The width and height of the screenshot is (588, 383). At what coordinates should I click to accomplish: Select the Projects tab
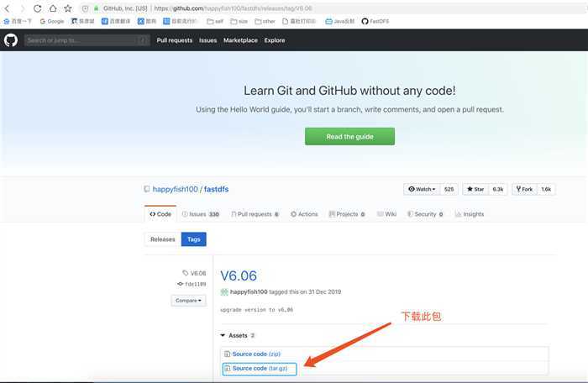pos(347,214)
